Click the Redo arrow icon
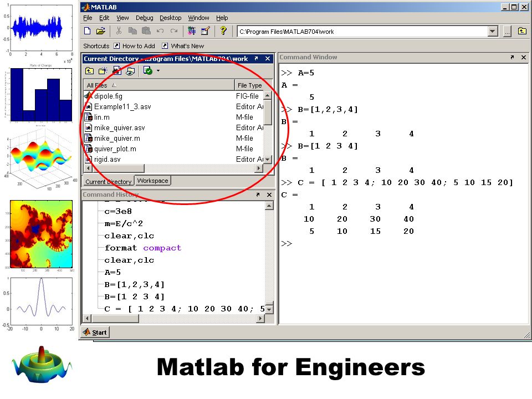The height and width of the screenshot is (399, 532). tap(174, 31)
